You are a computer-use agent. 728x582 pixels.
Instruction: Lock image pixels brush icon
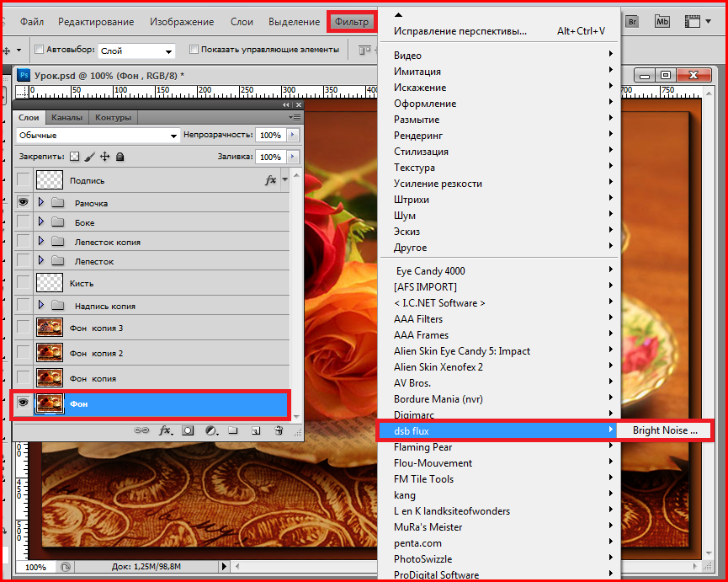pyautogui.click(x=90, y=157)
